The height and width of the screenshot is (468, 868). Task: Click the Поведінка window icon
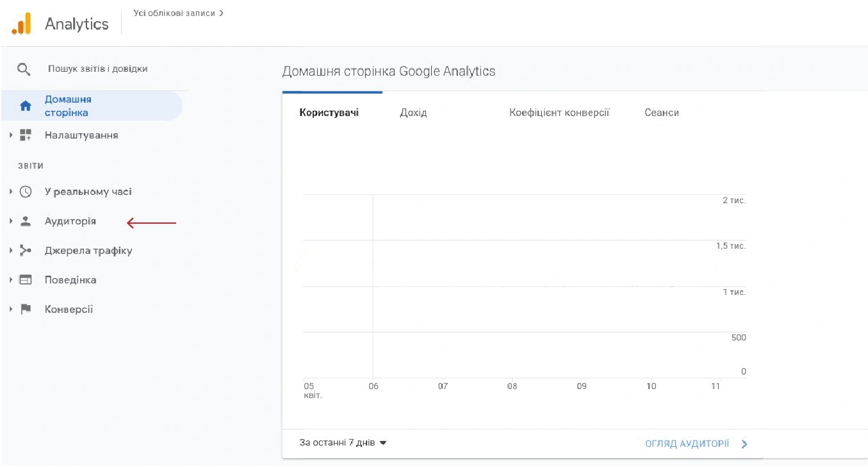tap(26, 280)
